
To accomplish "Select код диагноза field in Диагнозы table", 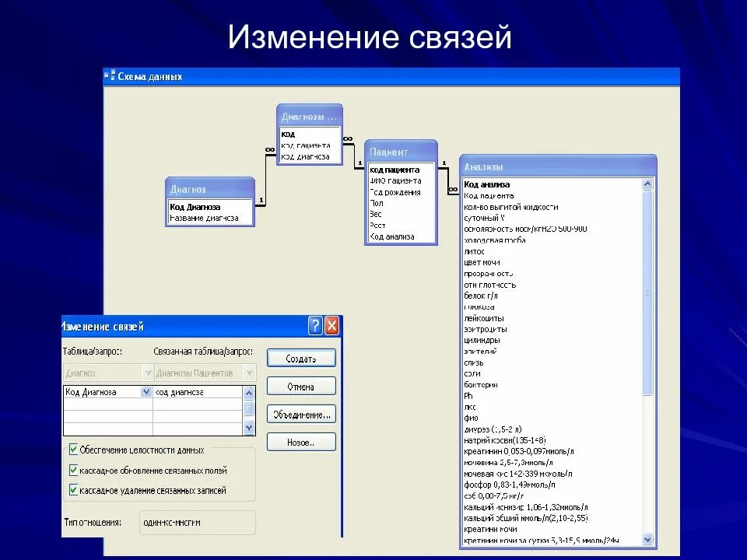I will 305,156.
